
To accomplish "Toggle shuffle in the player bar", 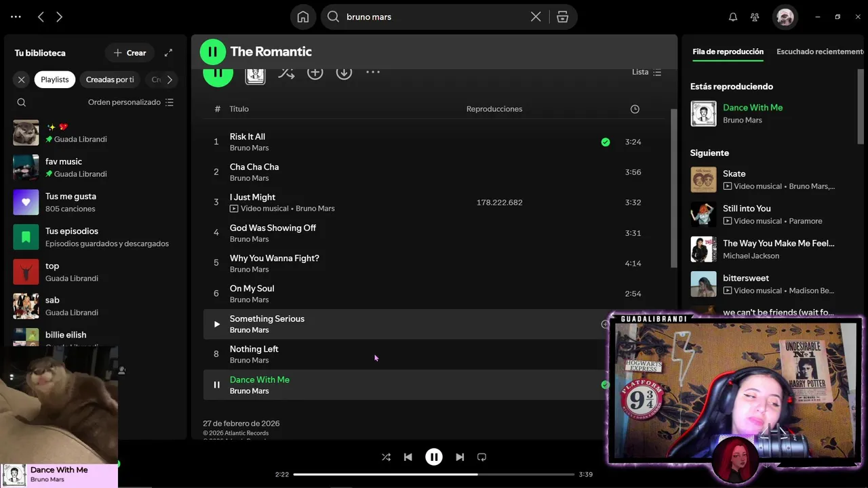I will (386, 457).
